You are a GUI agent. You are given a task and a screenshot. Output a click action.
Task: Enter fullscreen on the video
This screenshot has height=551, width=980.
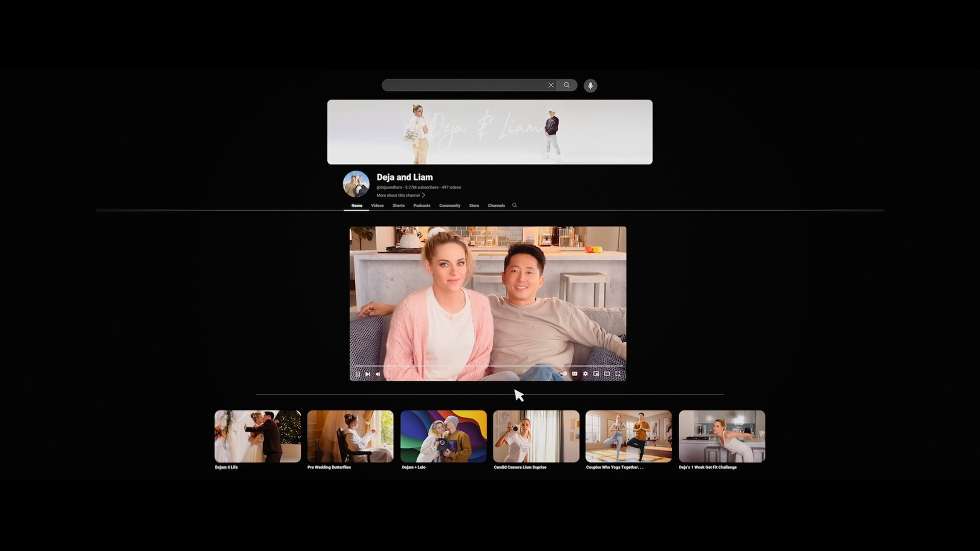617,373
